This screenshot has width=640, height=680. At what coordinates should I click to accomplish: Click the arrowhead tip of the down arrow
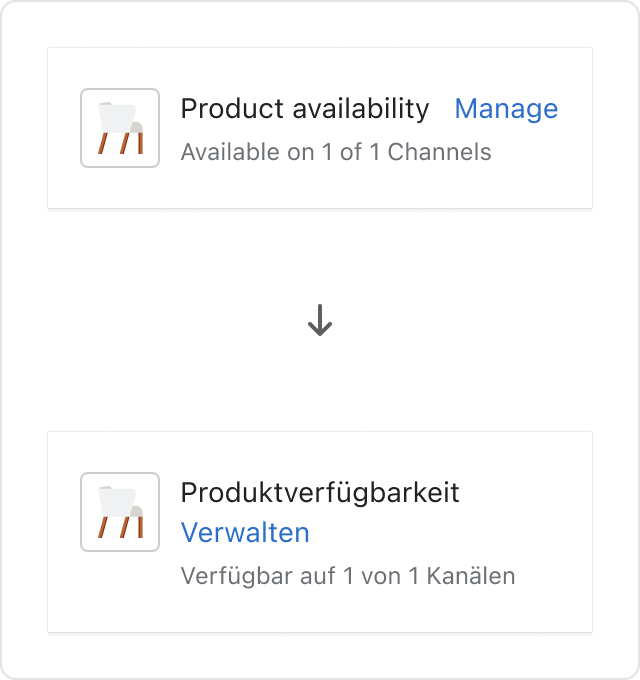320,334
